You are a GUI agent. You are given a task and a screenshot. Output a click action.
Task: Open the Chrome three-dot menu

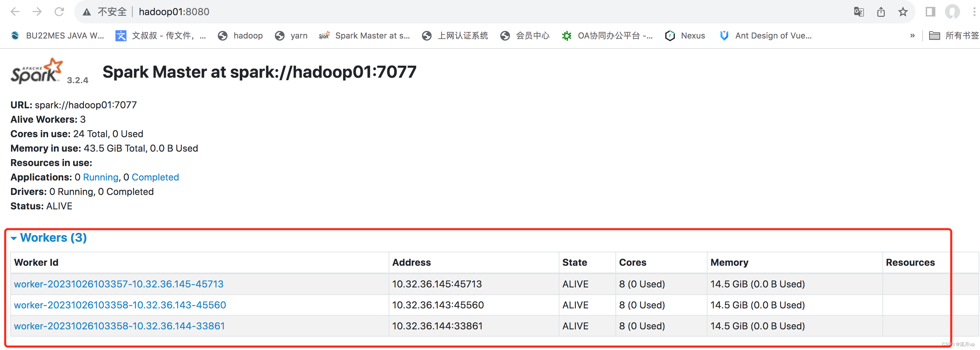pyautogui.click(x=974, y=12)
